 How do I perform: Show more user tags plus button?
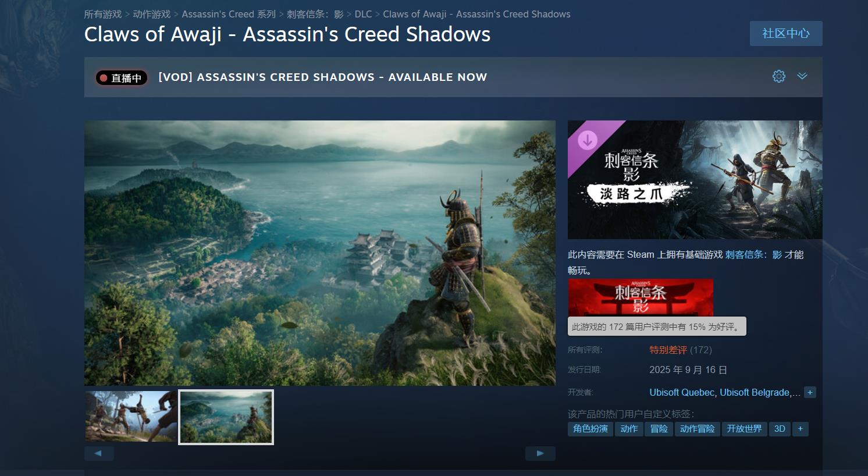[x=801, y=429]
